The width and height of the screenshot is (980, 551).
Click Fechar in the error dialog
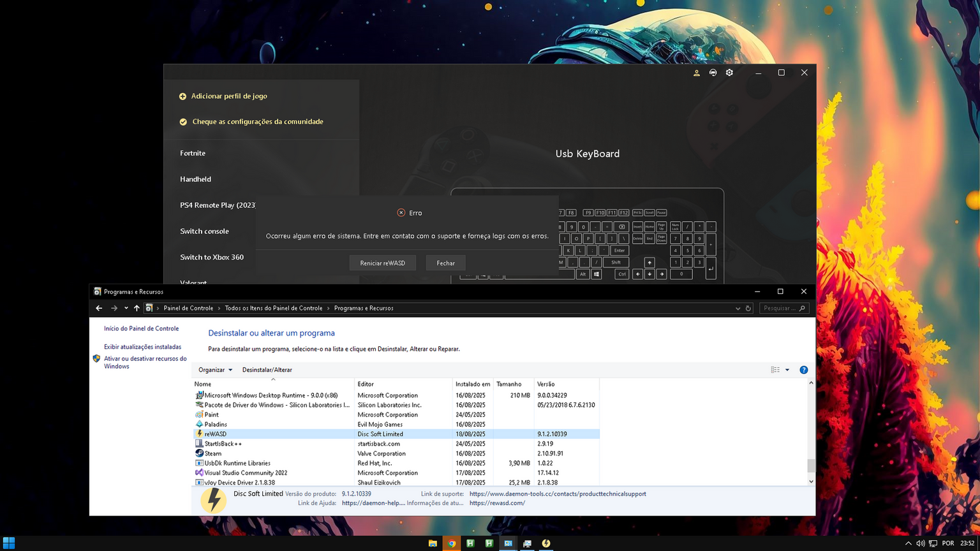pos(446,263)
